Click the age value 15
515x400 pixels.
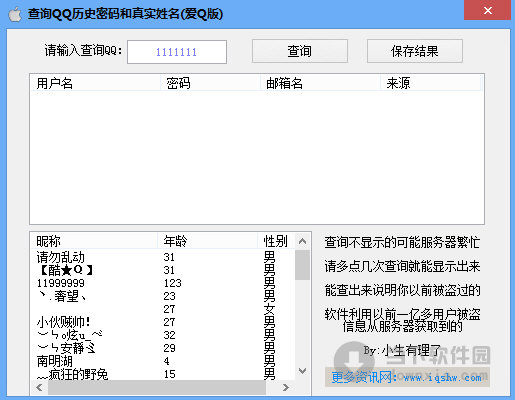[169, 374]
